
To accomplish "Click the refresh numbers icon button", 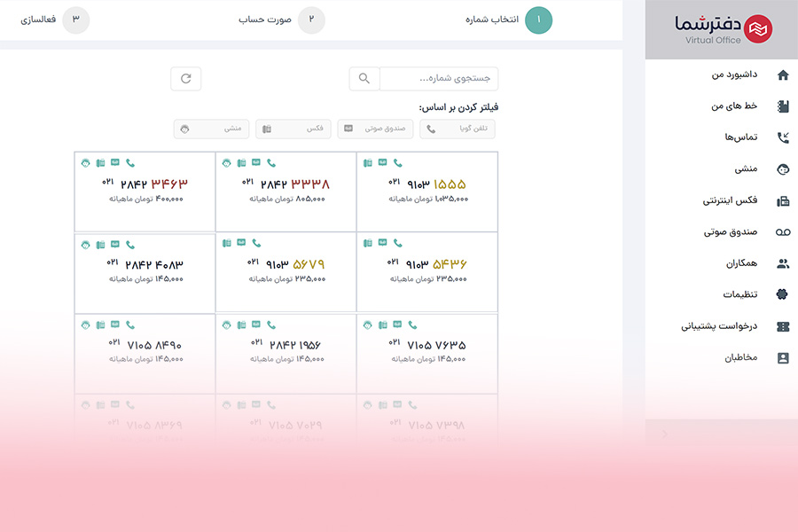I will pyautogui.click(x=186, y=79).
